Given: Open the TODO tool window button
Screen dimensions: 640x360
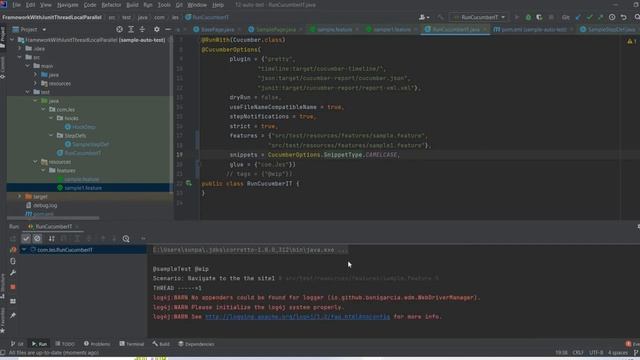Looking at the screenshot, I should (x=65, y=344).
